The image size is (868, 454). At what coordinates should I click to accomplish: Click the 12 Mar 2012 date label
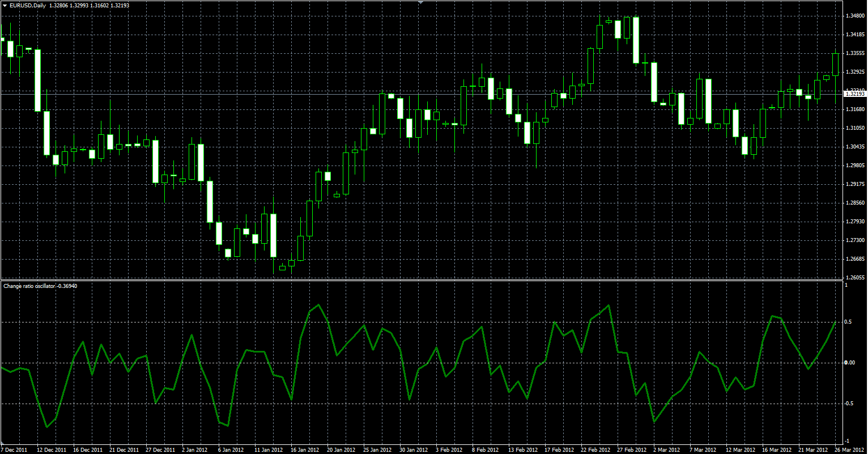point(741,449)
